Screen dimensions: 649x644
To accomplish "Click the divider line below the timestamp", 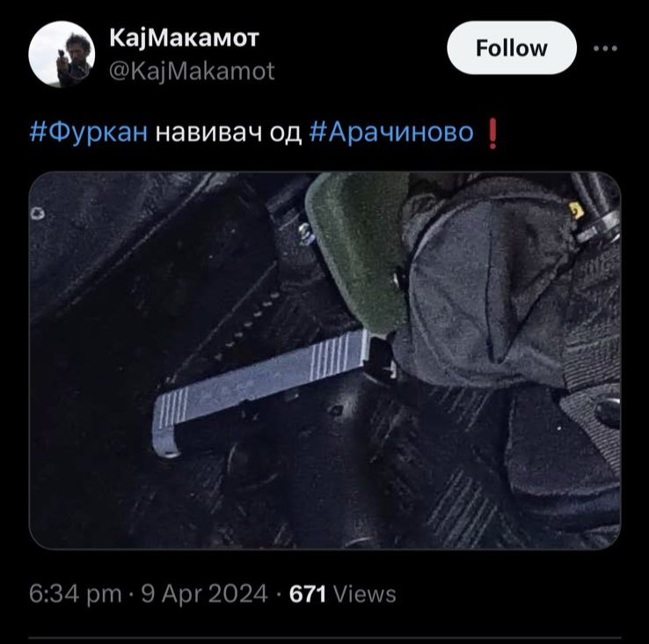I will (324, 638).
